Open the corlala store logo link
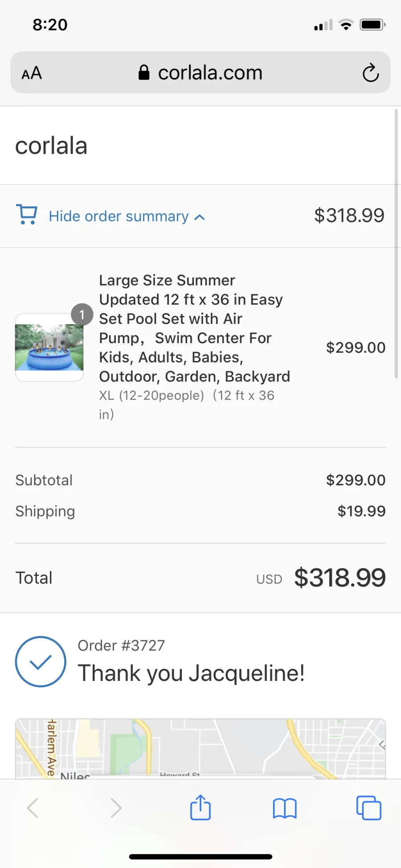Image resolution: width=401 pixels, height=868 pixels. 51,146
